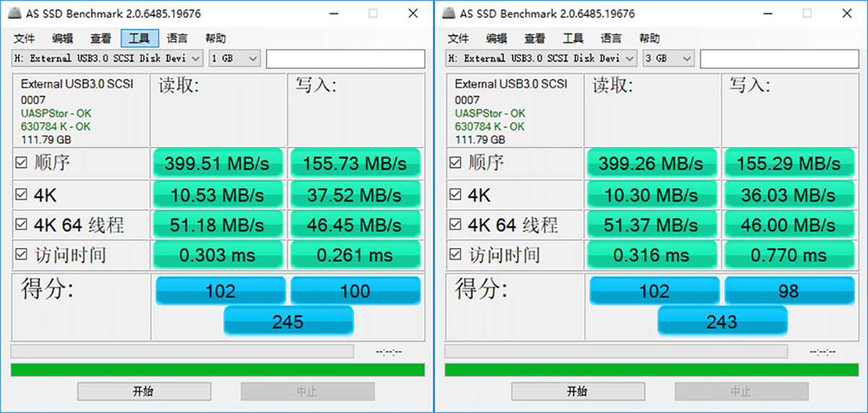
Task: Click 读取: column header in left window
Action: coord(179,85)
